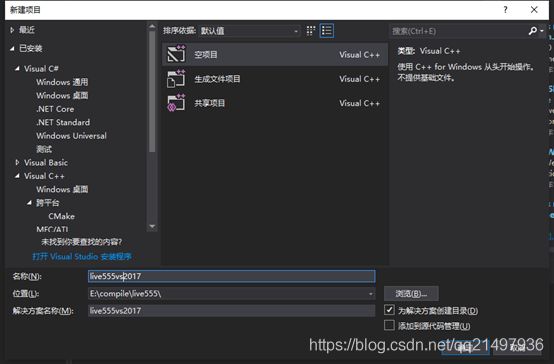554x364 pixels.
Task: Open the help question mark button
Action: pyautogui.click(x=505, y=10)
